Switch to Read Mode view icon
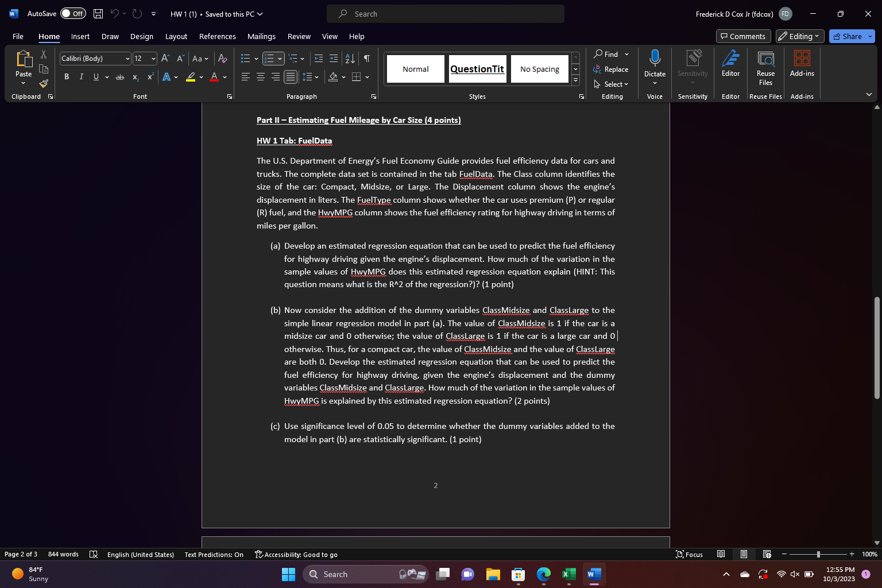This screenshot has height=588, width=882. coord(721,554)
